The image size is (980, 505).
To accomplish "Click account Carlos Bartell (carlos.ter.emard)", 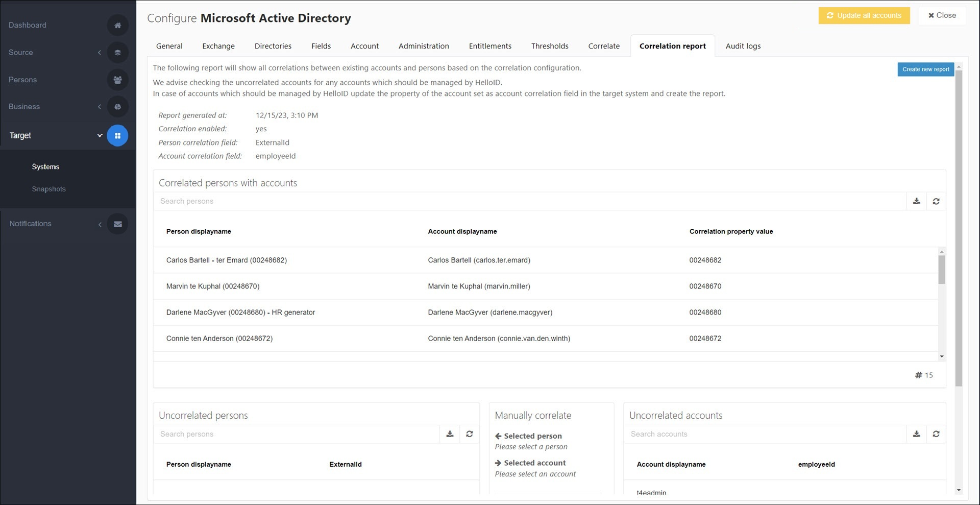I will coord(479,260).
